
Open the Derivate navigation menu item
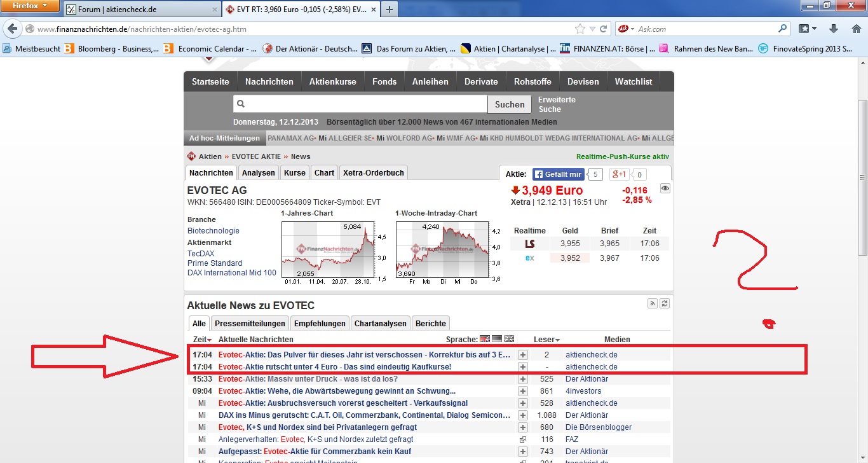point(481,81)
